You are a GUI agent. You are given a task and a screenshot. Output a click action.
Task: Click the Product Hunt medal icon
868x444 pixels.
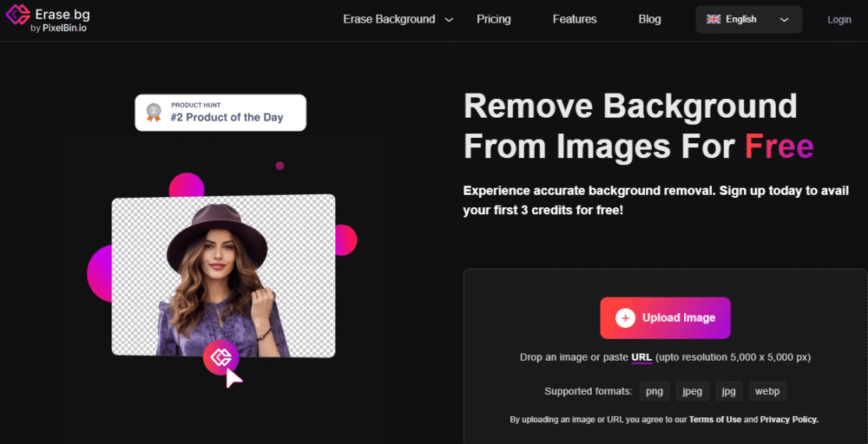click(155, 113)
